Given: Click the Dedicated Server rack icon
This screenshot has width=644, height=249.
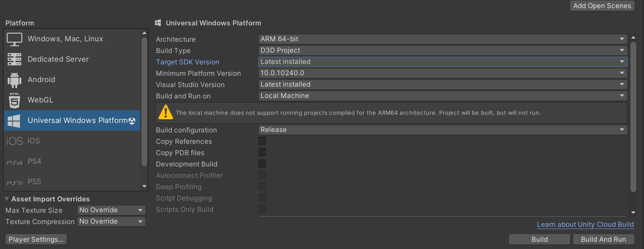Looking at the screenshot, I should point(15,59).
